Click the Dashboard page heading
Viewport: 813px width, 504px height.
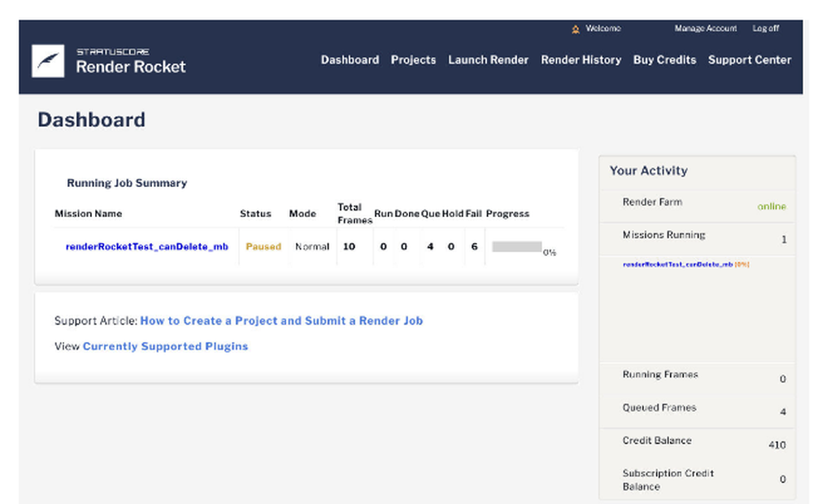(91, 119)
